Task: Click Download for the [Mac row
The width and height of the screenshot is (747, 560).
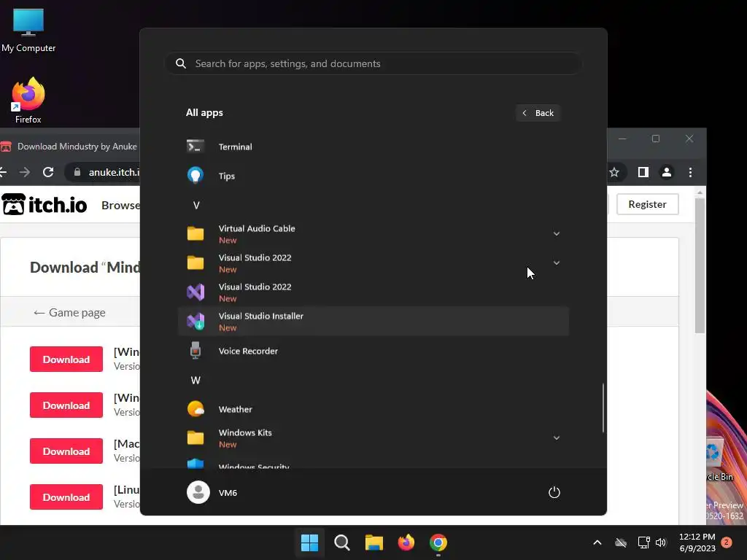Action: pyautogui.click(x=66, y=451)
